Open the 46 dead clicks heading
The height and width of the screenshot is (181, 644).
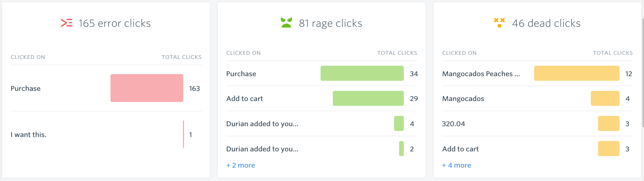click(546, 23)
